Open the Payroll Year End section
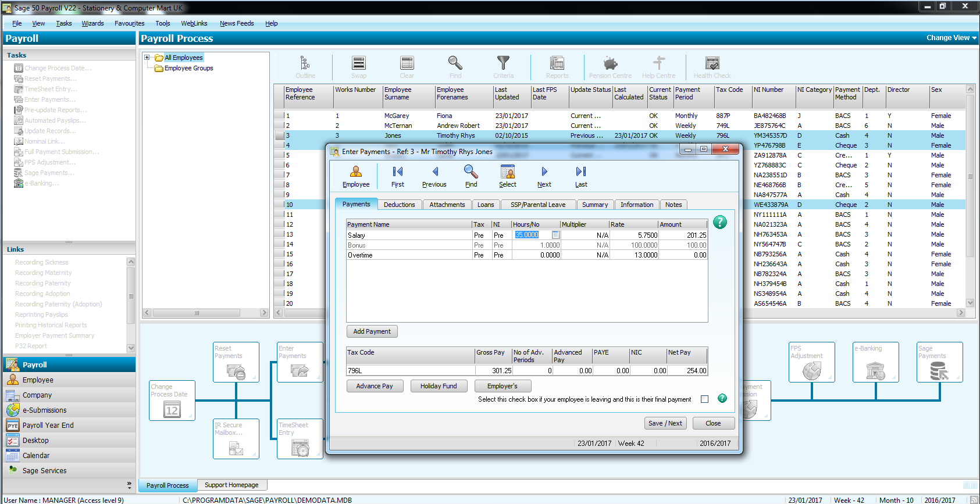The image size is (980, 504). point(69,425)
